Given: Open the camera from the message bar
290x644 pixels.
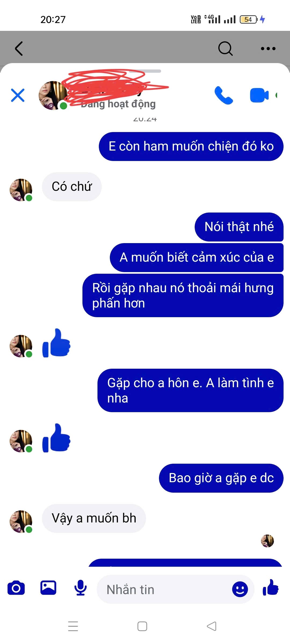Looking at the screenshot, I should tap(16, 588).
